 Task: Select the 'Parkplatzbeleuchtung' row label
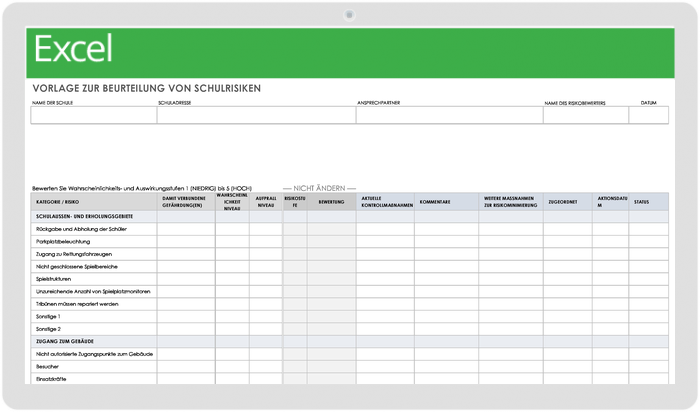click(63, 241)
